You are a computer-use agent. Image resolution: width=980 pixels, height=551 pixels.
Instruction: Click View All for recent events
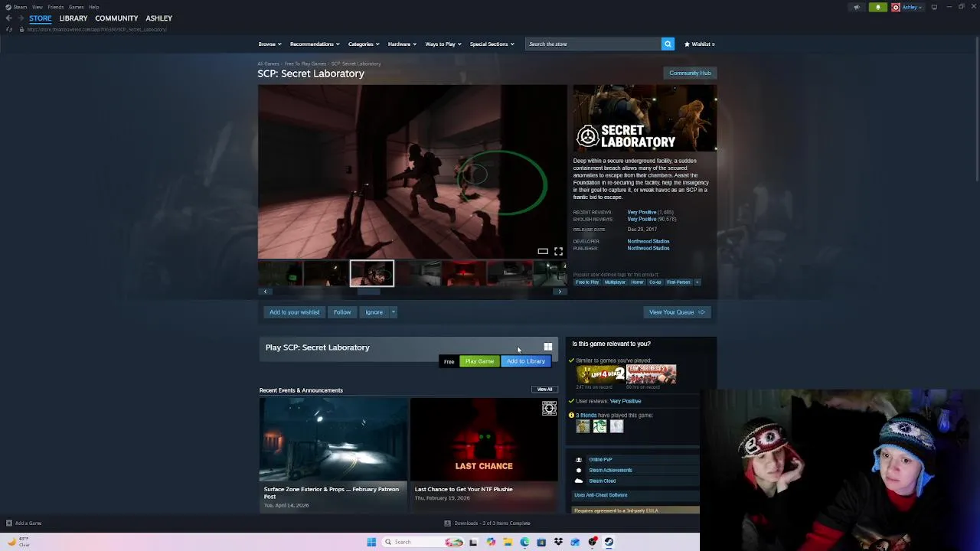544,390
